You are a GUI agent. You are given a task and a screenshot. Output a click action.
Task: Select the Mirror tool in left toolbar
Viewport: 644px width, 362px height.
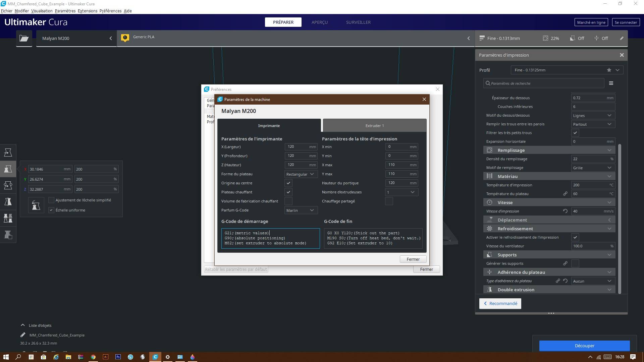click(8, 201)
